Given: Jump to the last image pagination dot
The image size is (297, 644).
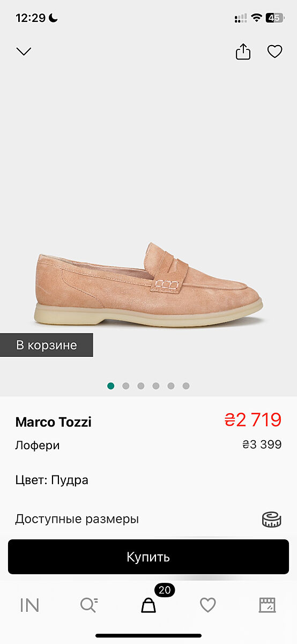Looking at the screenshot, I should (x=186, y=386).
